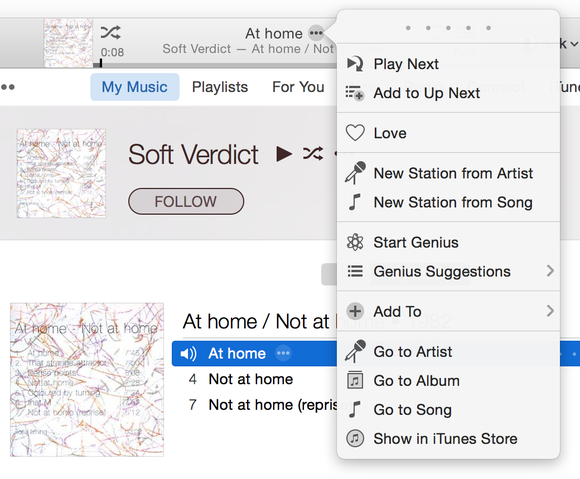580x479 pixels.
Task: Expand Genius Suggestions submenu
Action: (448, 271)
